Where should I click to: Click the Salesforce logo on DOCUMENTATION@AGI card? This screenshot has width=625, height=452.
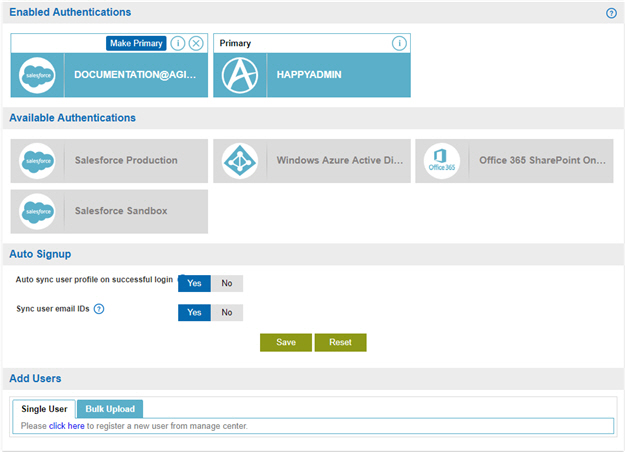[x=37, y=75]
